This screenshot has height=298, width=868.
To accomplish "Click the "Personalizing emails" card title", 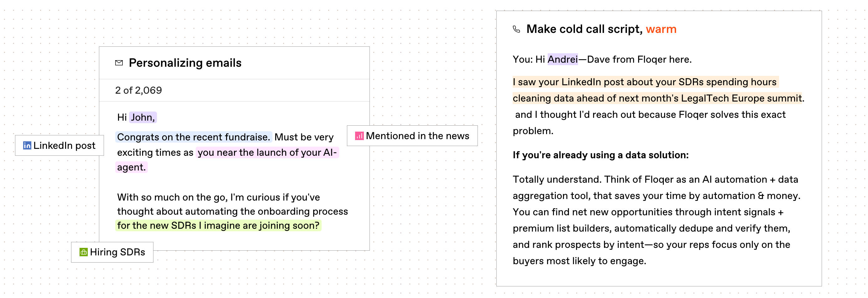I will (185, 63).
